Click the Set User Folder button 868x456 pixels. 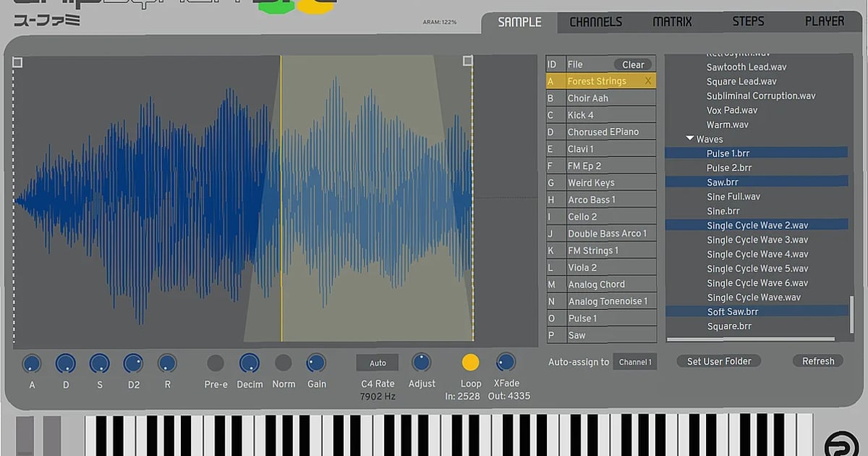(718, 360)
